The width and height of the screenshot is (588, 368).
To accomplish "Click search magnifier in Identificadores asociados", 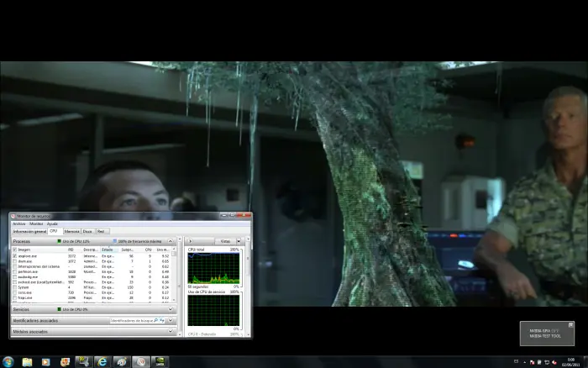I will pyautogui.click(x=156, y=320).
